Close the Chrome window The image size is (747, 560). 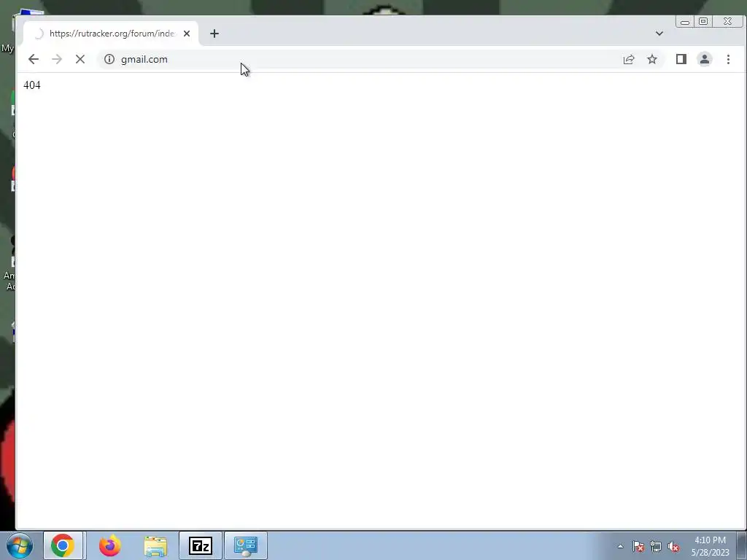click(x=727, y=21)
